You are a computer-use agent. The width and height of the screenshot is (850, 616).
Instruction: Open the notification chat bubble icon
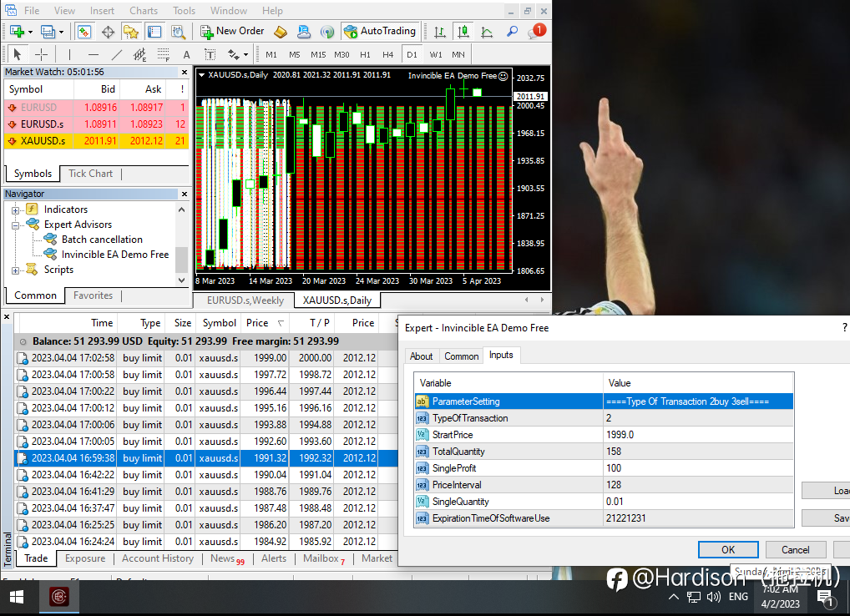coord(536,32)
